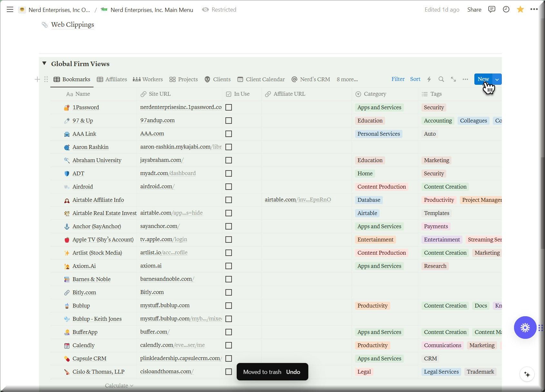The width and height of the screenshot is (545, 392).
Task: Switch to the Projects view tab
Action: [183, 79]
